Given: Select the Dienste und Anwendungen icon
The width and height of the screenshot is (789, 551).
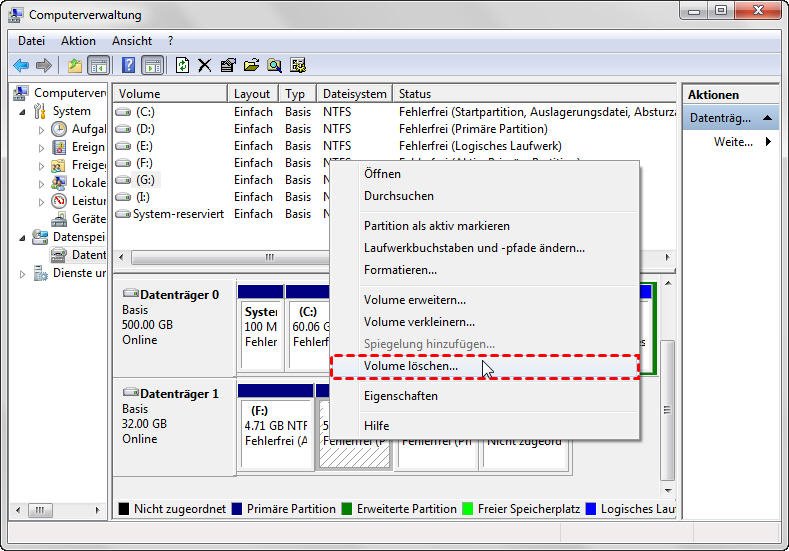Looking at the screenshot, I should [x=40, y=273].
